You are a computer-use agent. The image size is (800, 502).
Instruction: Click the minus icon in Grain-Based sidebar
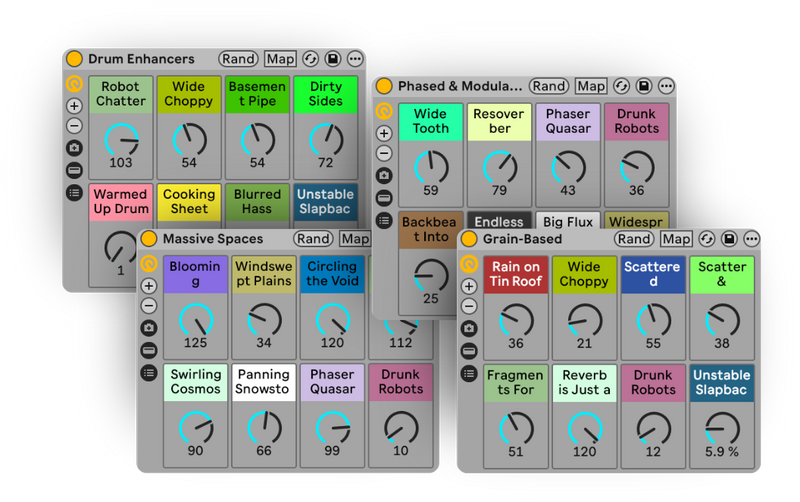click(x=468, y=307)
